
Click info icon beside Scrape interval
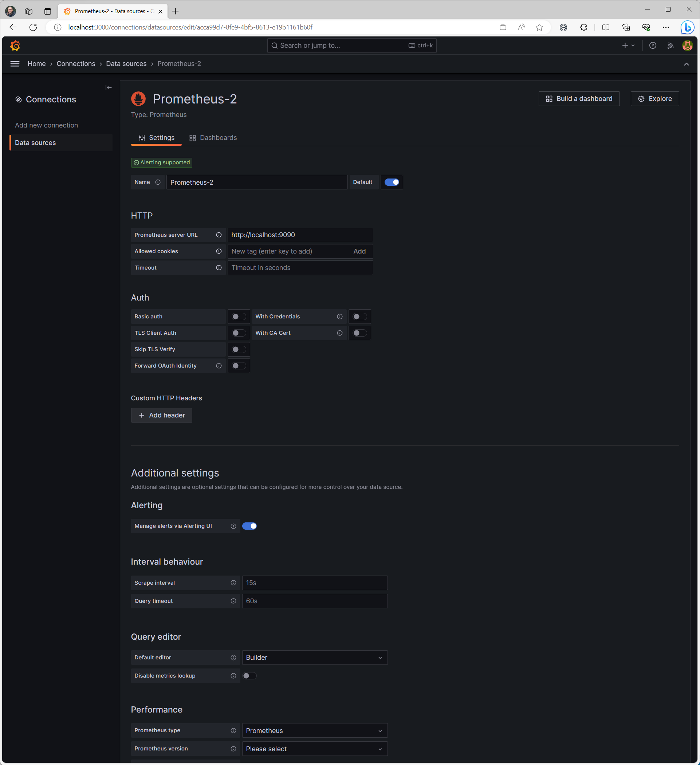(x=233, y=583)
